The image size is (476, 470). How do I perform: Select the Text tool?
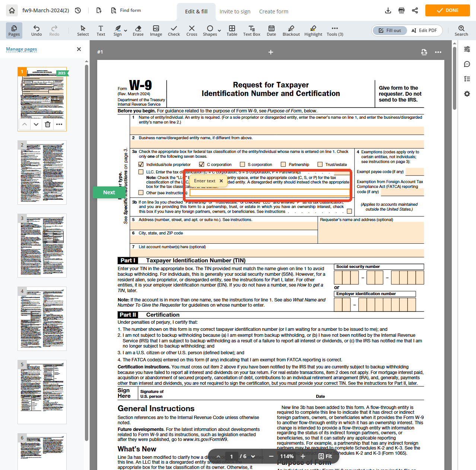[x=101, y=30]
